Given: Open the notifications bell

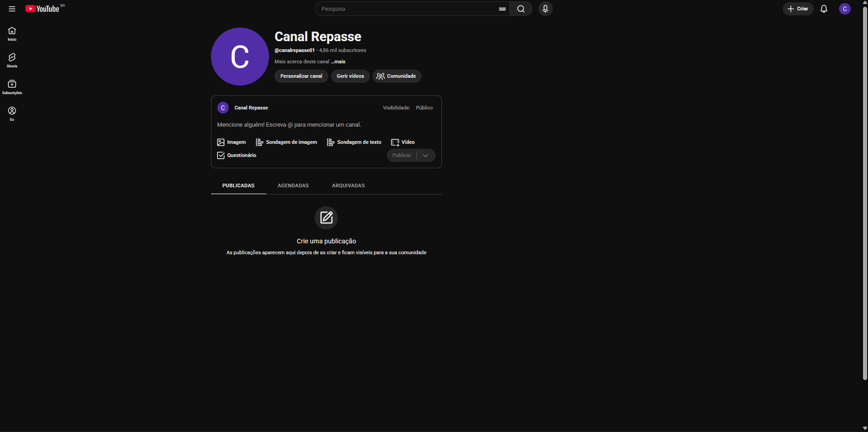Looking at the screenshot, I should coord(824,9).
